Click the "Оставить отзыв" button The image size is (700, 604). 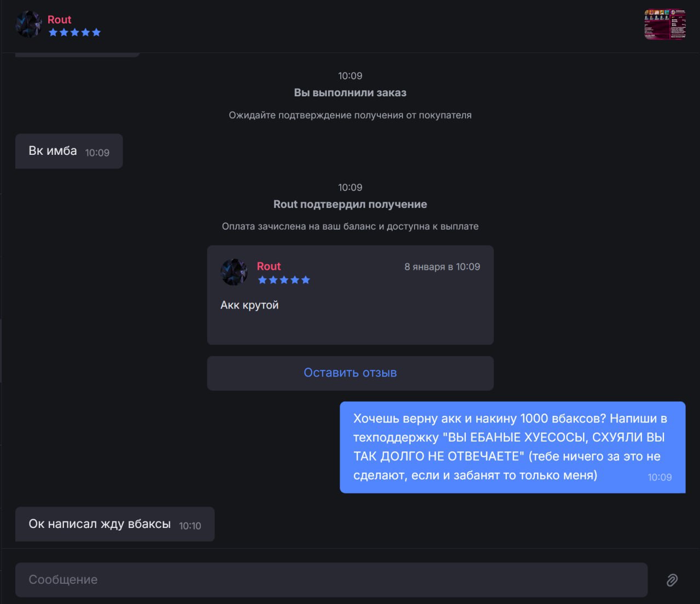coord(350,373)
